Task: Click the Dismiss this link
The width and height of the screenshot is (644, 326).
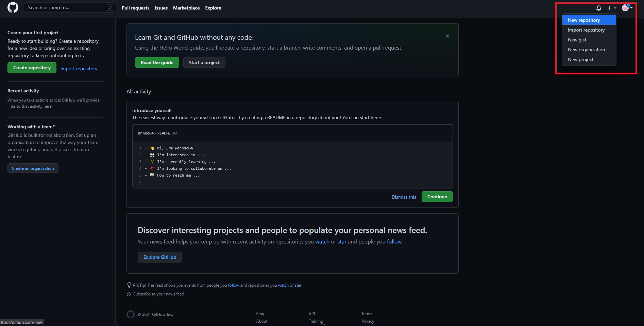Action: (404, 197)
